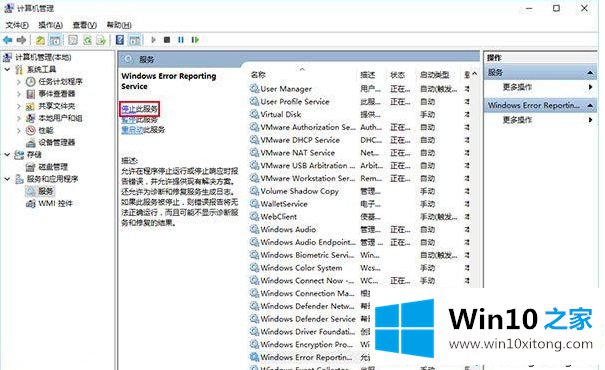Click the 事件查看器 tree icon
The image size is (605, 370).
pyautogui.click(x=30, y=94)
